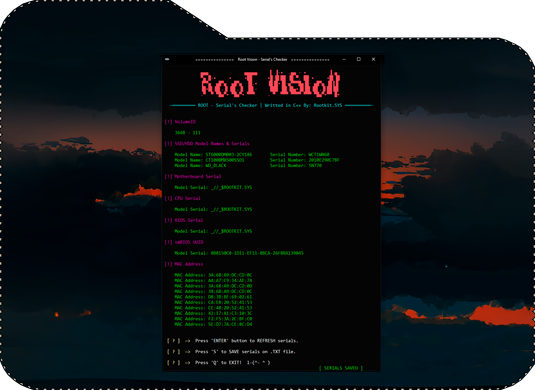Click the Root Vision pixel-art logo
Screen dimensions: 535x390
(270, 83)
